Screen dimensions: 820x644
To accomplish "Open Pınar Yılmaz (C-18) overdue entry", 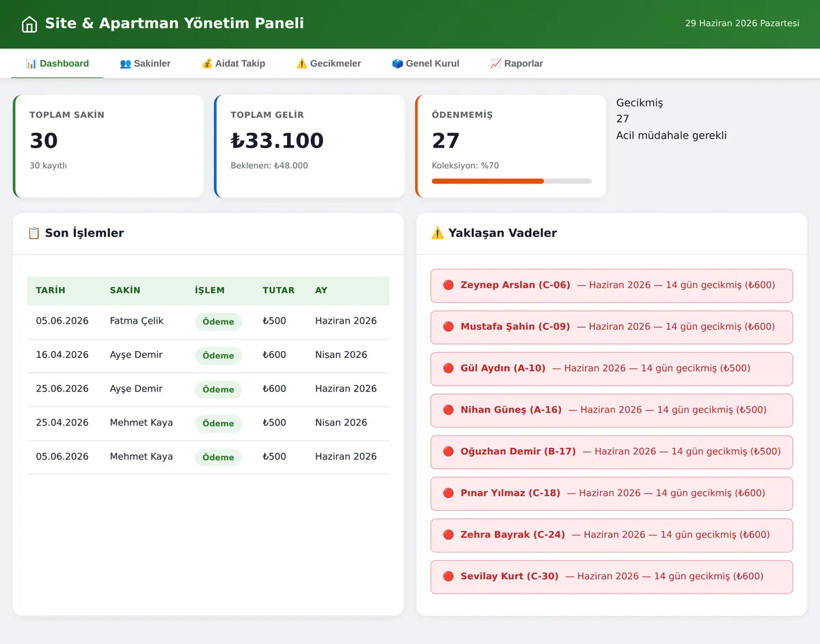I will pyautogui.click(x=612, y=494).
